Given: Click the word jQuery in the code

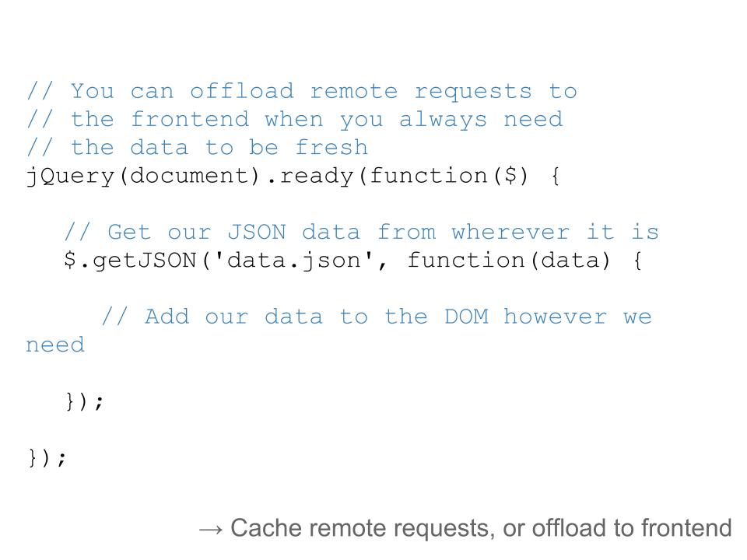Looking at the screenshot, I should 71,177.
